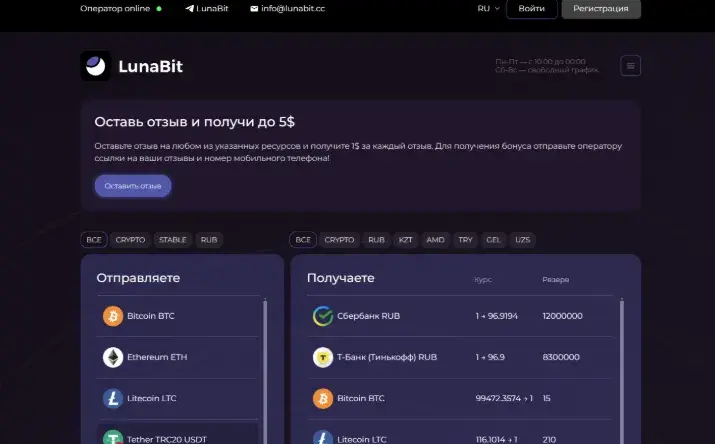Click the reserve value 12000000
This screenshot has width=715, height=444.
tap(563, 316)
